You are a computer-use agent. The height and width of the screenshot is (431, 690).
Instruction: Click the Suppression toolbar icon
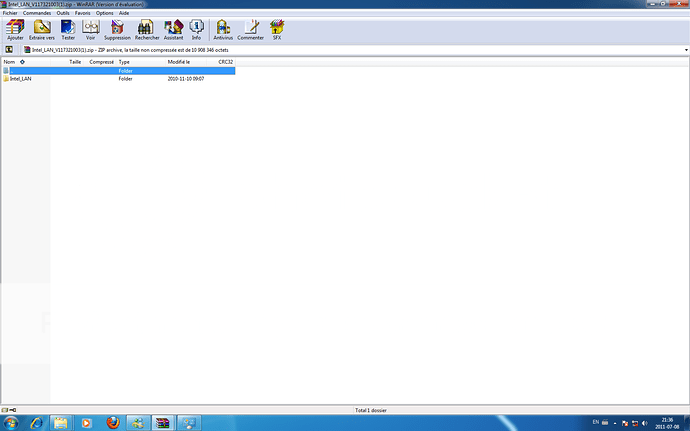click(x=117, y=28)
